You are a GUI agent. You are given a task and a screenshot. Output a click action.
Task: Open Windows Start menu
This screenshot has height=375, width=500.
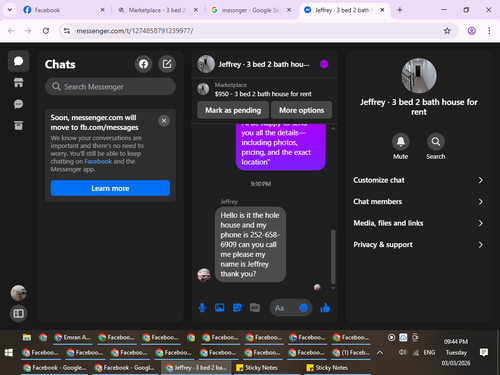point(9,353)
